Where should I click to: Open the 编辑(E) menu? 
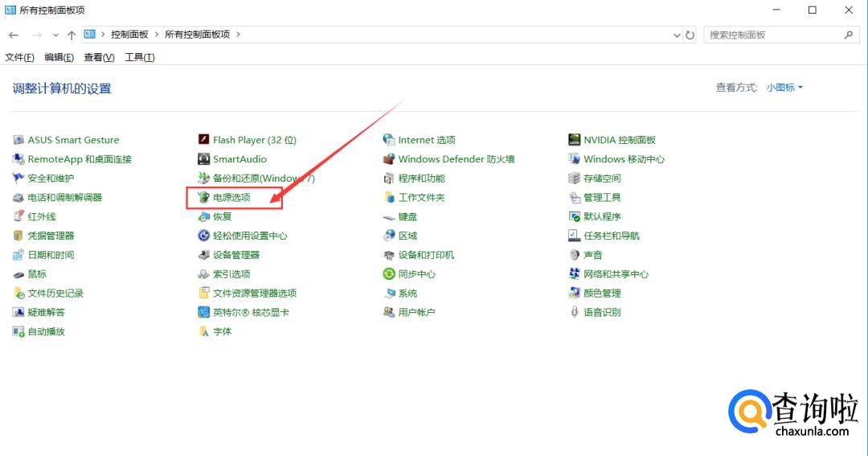[59, 57]
